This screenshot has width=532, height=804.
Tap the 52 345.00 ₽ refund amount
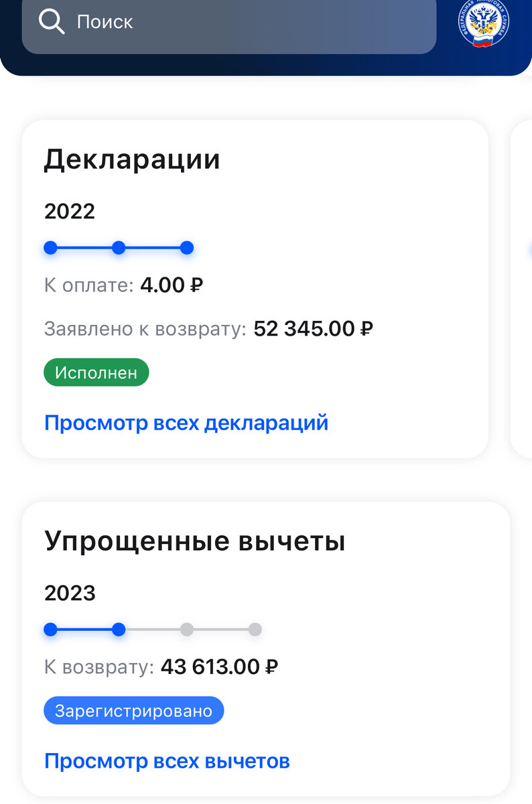point(313,329)
